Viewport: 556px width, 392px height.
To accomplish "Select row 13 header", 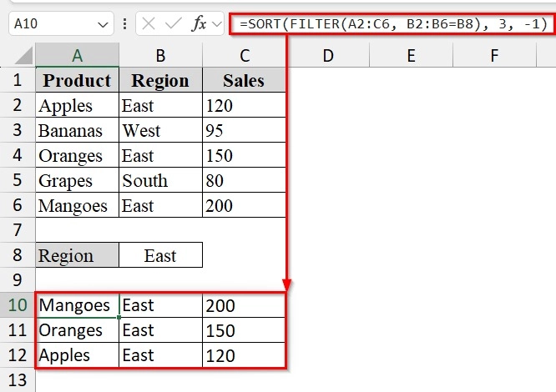I will click(x=17, y=380).
